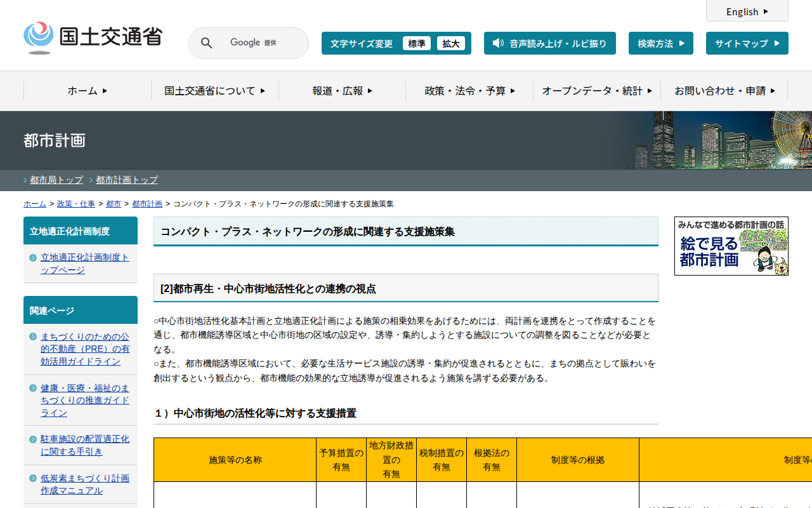Open the 報道・広報 navigation item
The image size is (812, 508).
click(342, 91)
